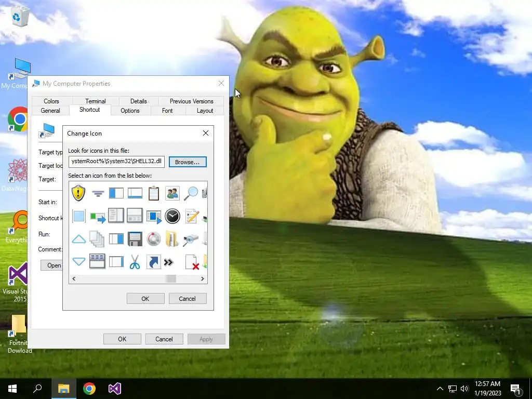This screenshot has width=532, height=399.
Task: Choose the pane icon with thin right strip
Action: [116, 262]
